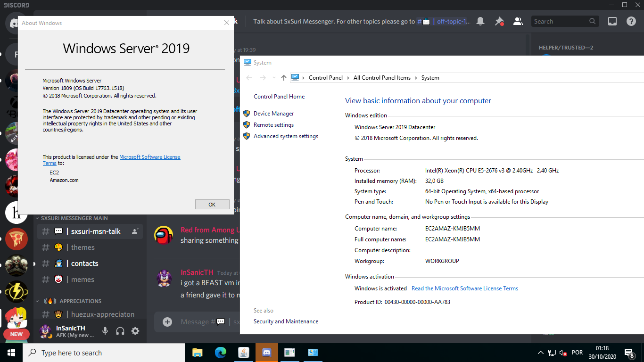Open Discord Help question mark icon
The width and height of the screenshot is (644, 362).
pyautogui.click(x=631, y=21)
